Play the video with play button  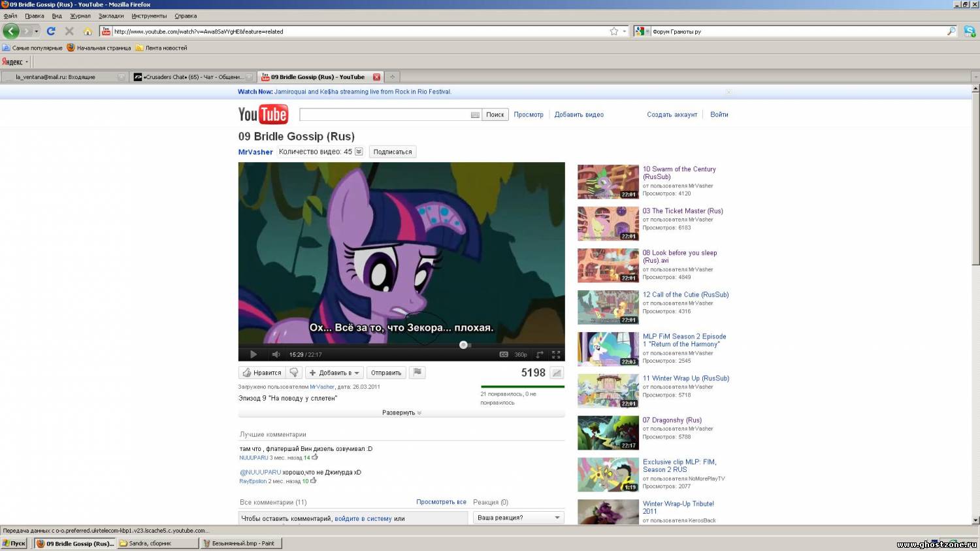click(x=253, y=354)
